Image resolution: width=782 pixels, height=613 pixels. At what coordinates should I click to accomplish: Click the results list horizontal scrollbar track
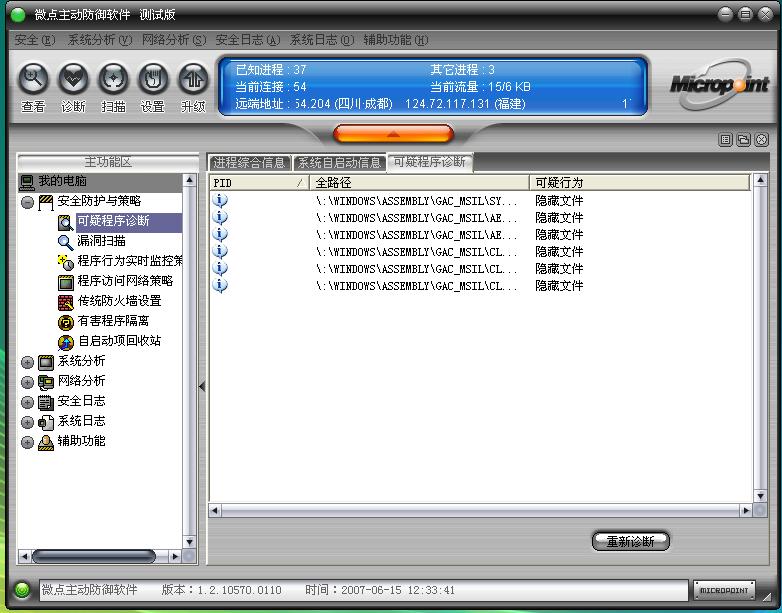(x=480, y=510)
